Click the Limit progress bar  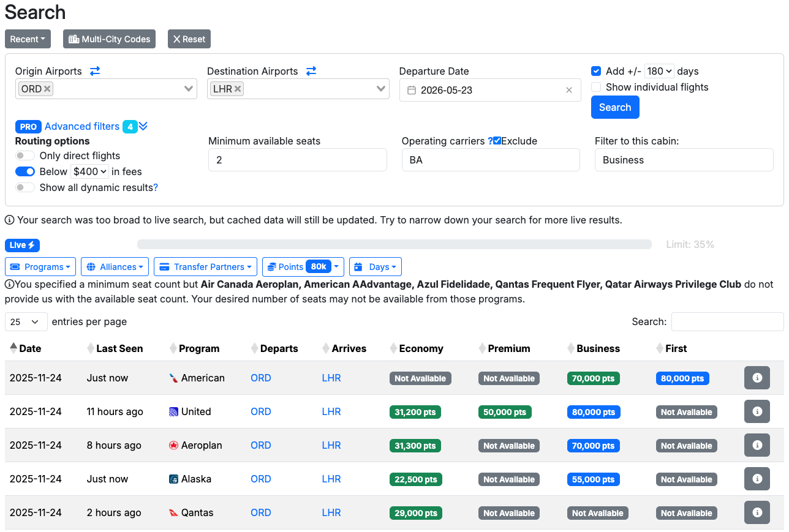click(x=394, y=244)
